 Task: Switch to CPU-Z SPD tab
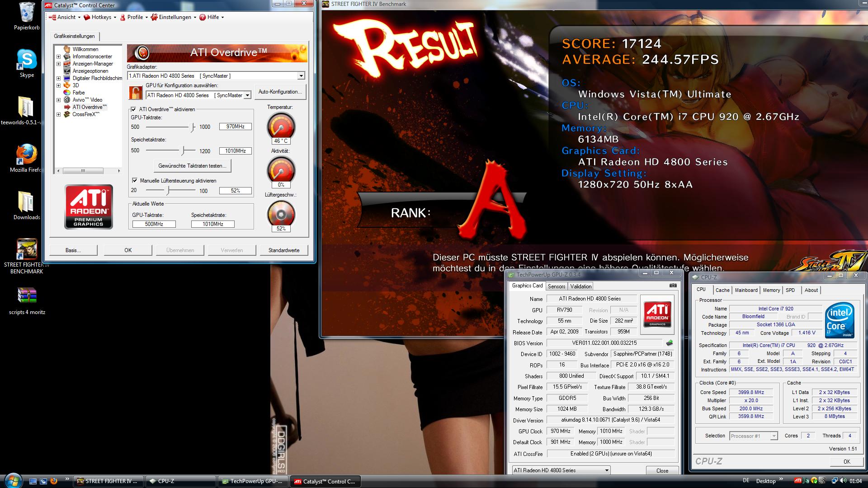click(790, 290)
